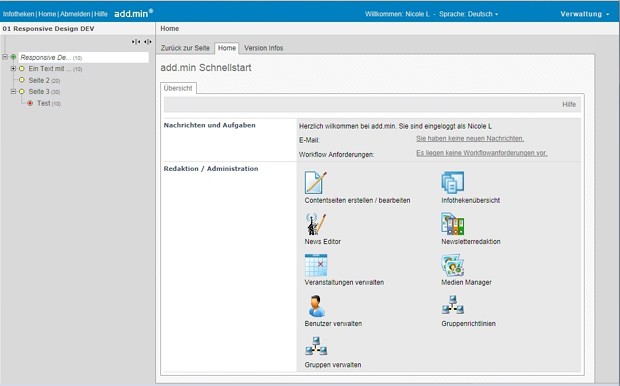
Task: Click the Gruppen verwalten label
Action: point(333,365)
